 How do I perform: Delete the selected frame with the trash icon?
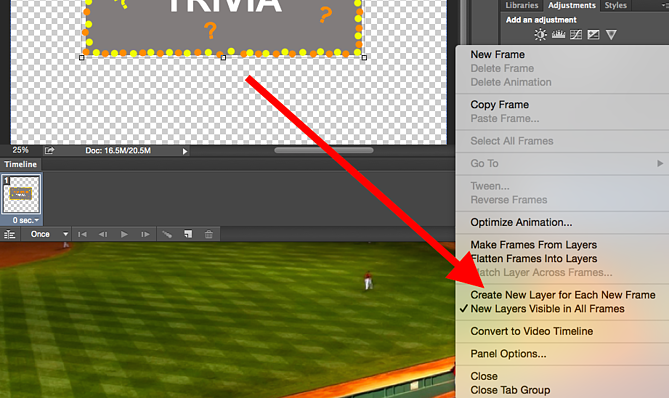click(209, 234)
